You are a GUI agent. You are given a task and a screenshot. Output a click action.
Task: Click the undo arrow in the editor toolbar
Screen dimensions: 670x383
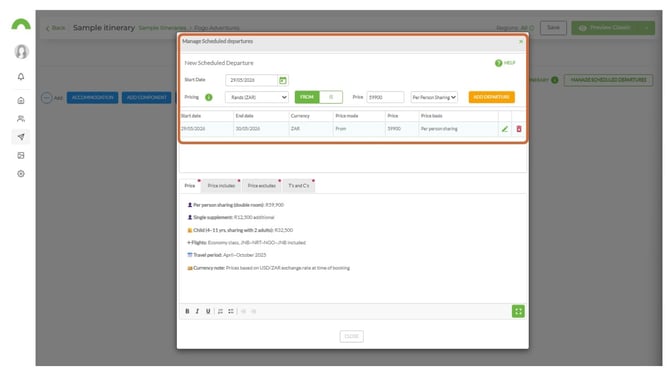(x=244, y=311)
